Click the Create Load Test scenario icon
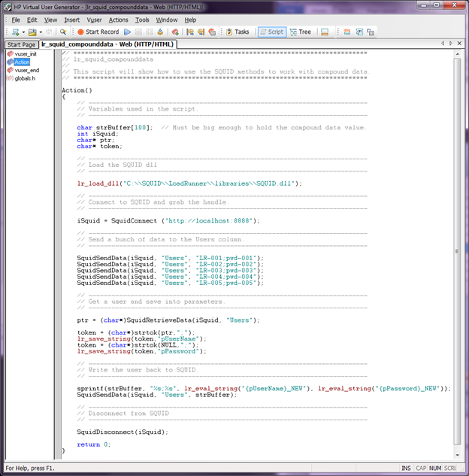This screenshot has width=469, height=476. (347, 32)
